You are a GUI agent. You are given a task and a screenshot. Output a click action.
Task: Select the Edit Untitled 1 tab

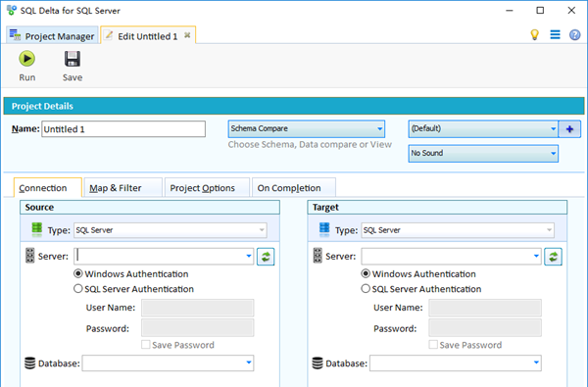[x=148, y=36]
